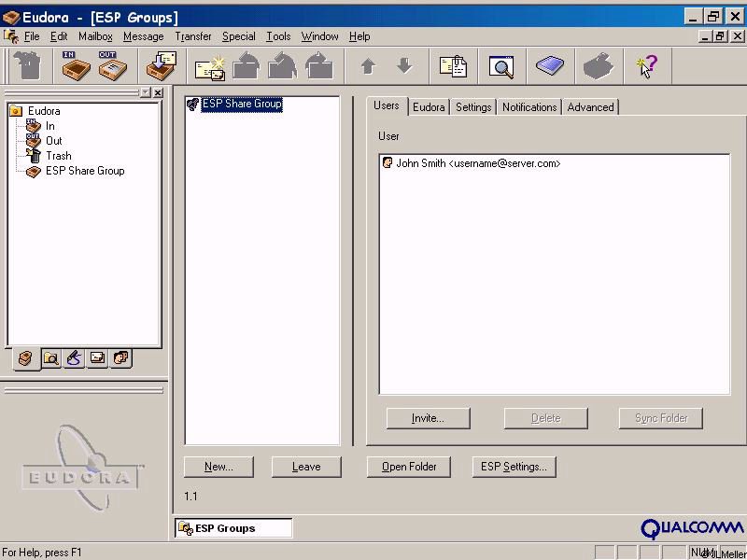The width and height of the screenshot is (747, 560).
Task: Switch to the Users tab
Action: click(x=387, y=105)
